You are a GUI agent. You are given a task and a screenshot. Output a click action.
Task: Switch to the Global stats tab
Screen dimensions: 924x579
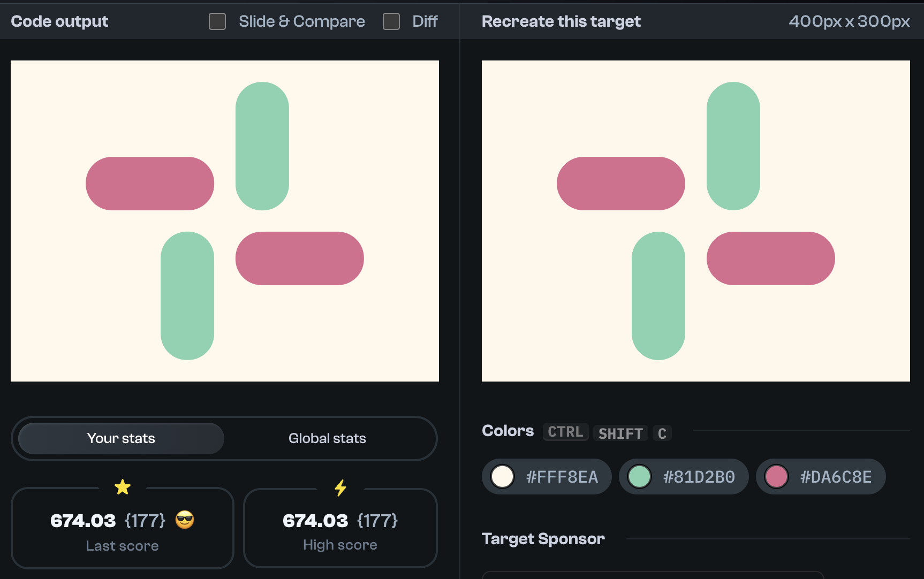tap(327, 438)
